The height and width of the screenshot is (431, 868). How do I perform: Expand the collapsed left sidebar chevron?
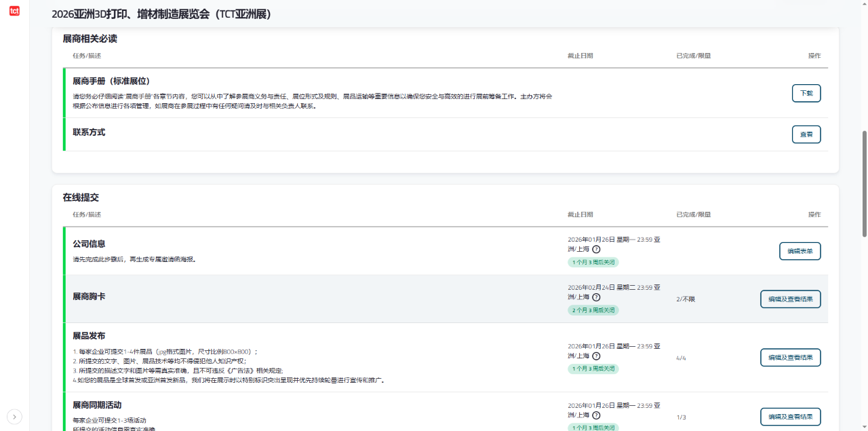click(x=15, y=416)
